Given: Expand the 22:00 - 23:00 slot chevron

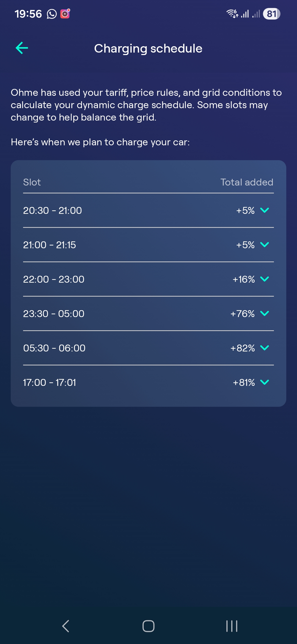Looking at the screenshot, I should coord(264,279).
